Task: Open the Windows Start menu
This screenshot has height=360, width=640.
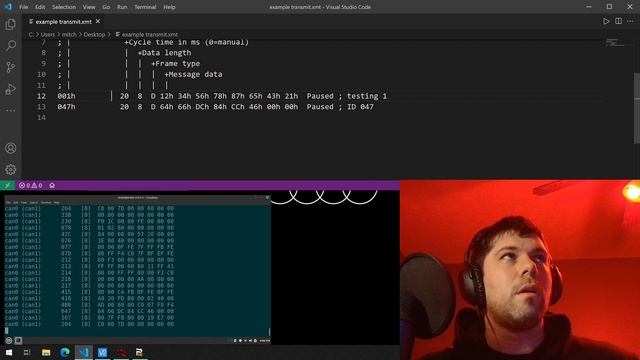Action: point(8,352)
